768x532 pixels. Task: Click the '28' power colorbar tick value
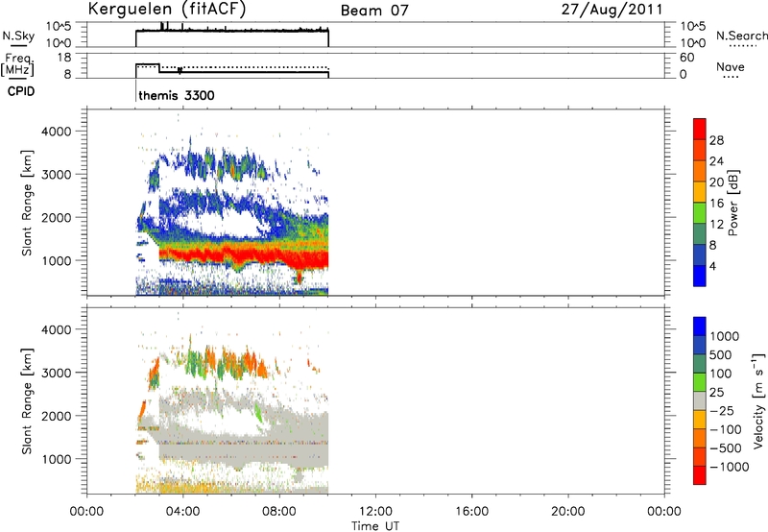[716, 140]
